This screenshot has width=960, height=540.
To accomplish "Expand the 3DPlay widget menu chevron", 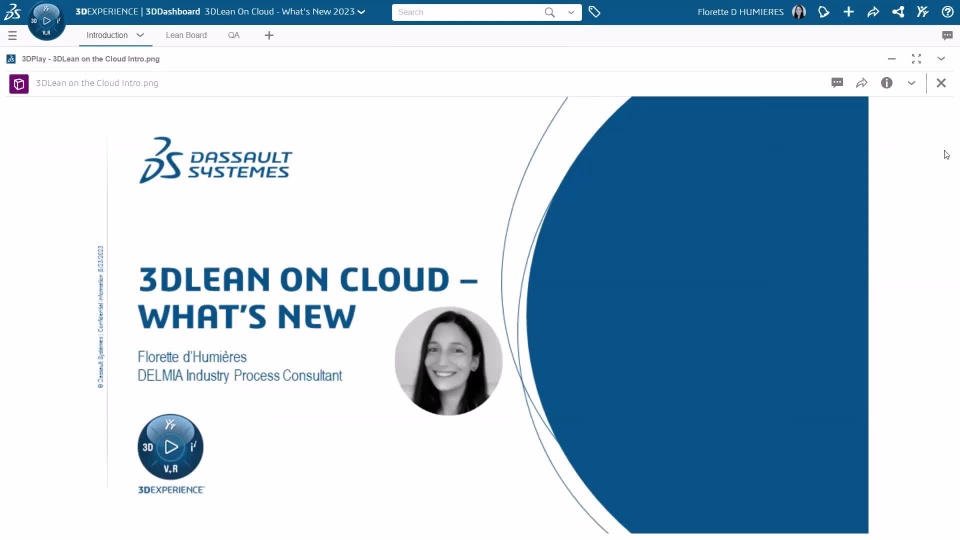I will pyautogui.click(x=941, y=59).
